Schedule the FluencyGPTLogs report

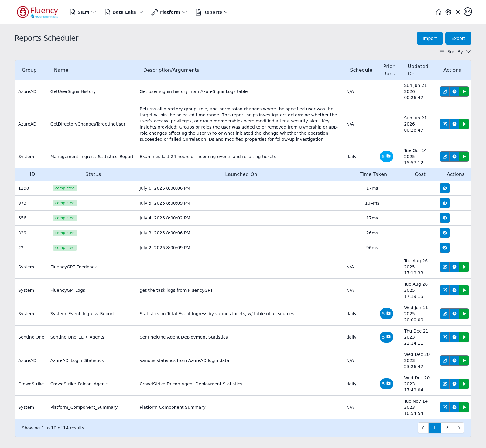point(454,290)
